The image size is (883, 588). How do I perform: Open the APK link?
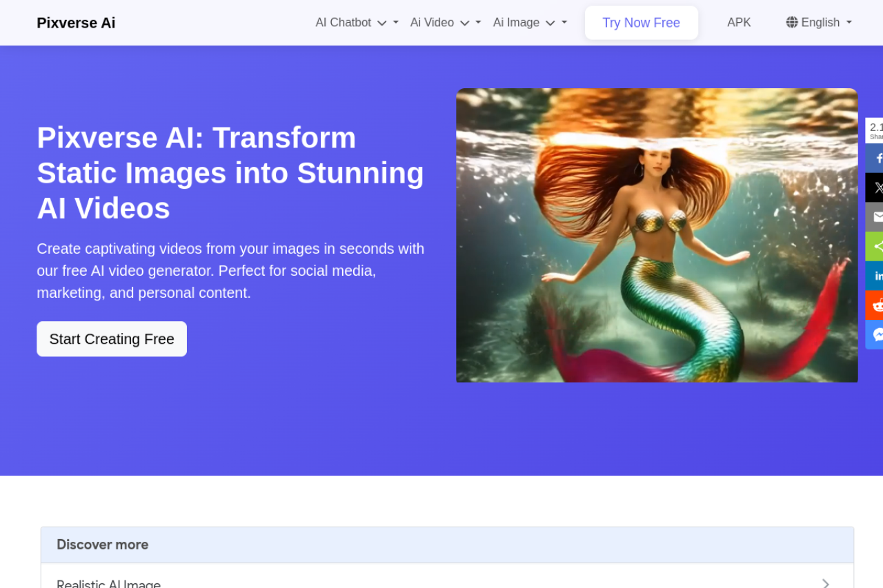tap(739, 23)
